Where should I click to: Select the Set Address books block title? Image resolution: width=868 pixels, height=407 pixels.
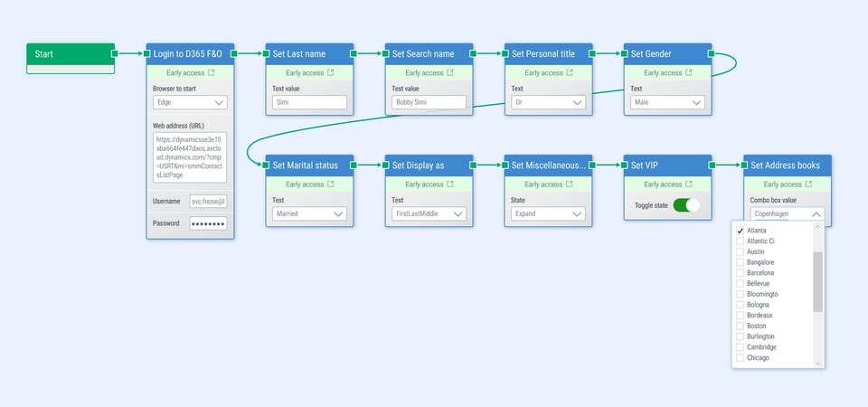pyautogui.click(x=785, y=166)
